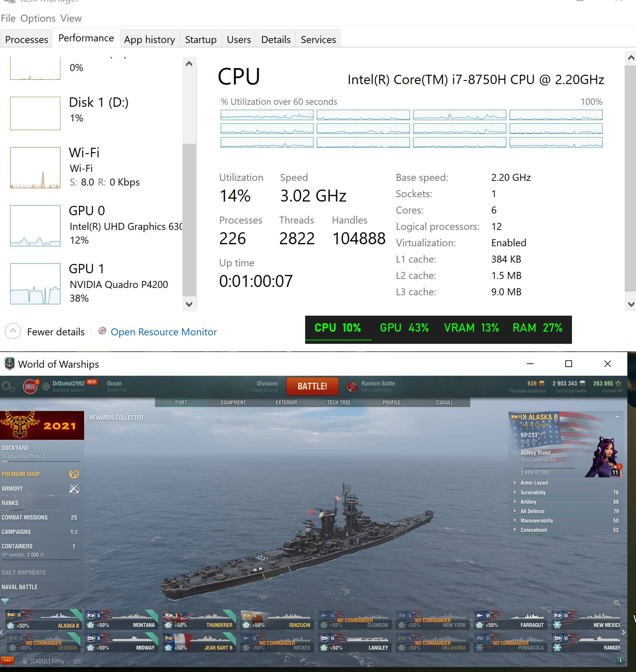636x672 pixels.
Task: Open the Dockyard Shipbuilding Phase 2 entry
Action: point(40,452)
